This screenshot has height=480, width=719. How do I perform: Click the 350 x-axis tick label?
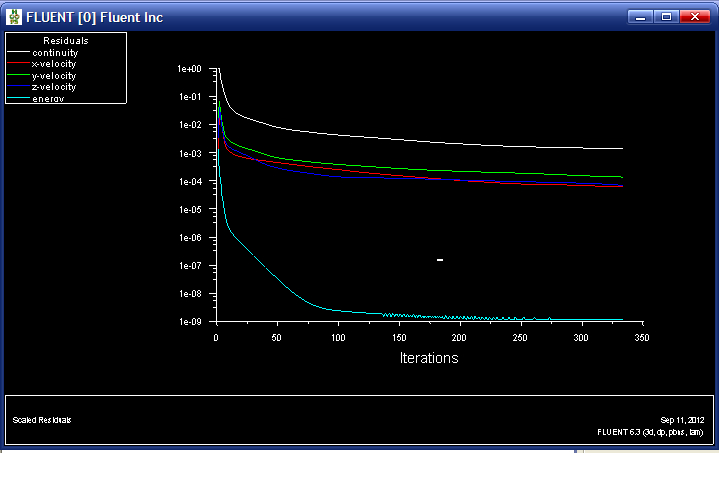(641, 338)
